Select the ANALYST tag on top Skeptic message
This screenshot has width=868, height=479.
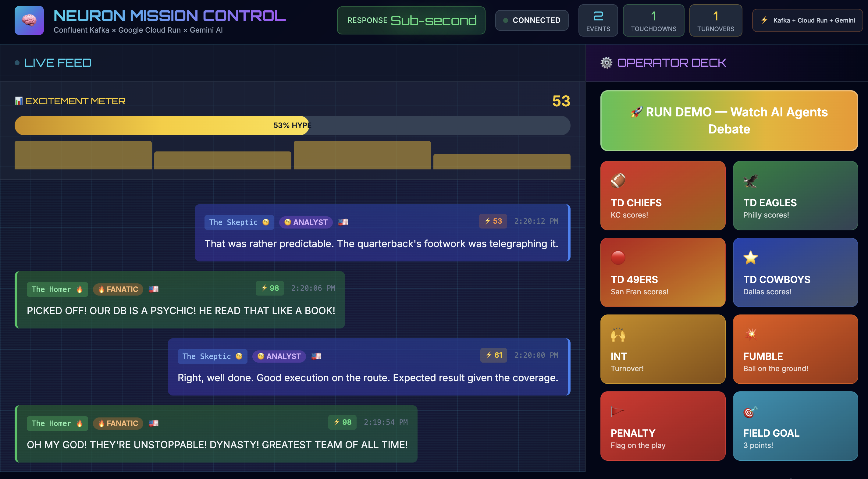[306, 222]
